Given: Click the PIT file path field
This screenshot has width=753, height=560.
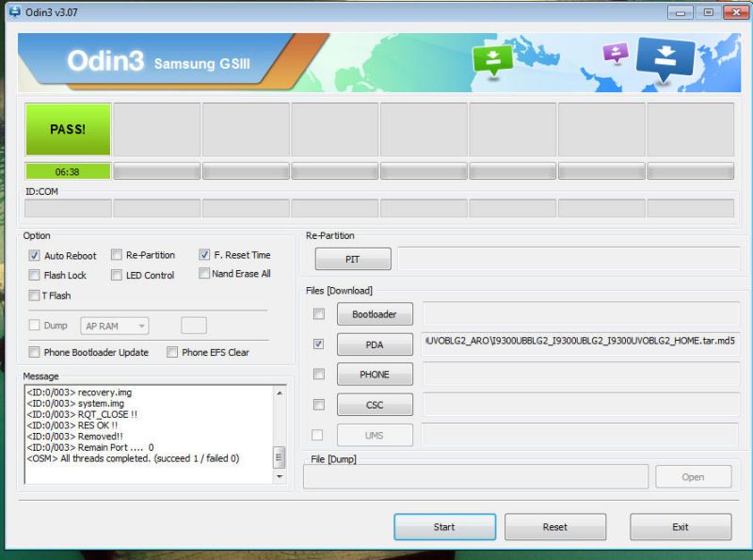Looking at the screenshot, I should point(569,259).
